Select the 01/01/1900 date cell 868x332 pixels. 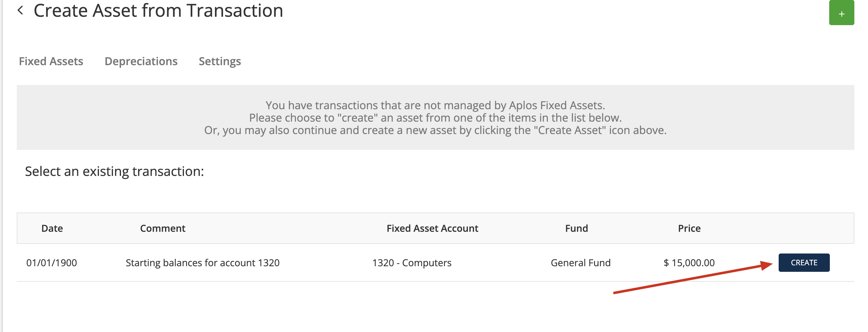pos(51,263)
